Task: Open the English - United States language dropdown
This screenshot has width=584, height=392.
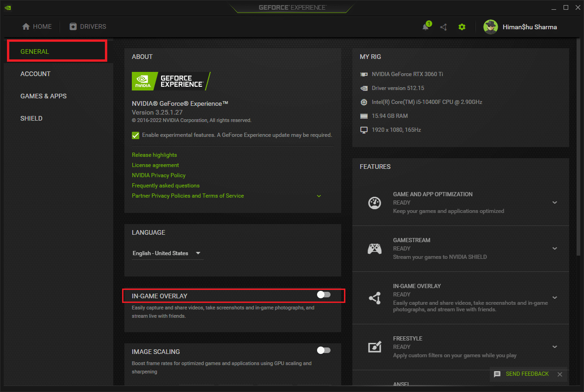Action: tap(168, 253)
